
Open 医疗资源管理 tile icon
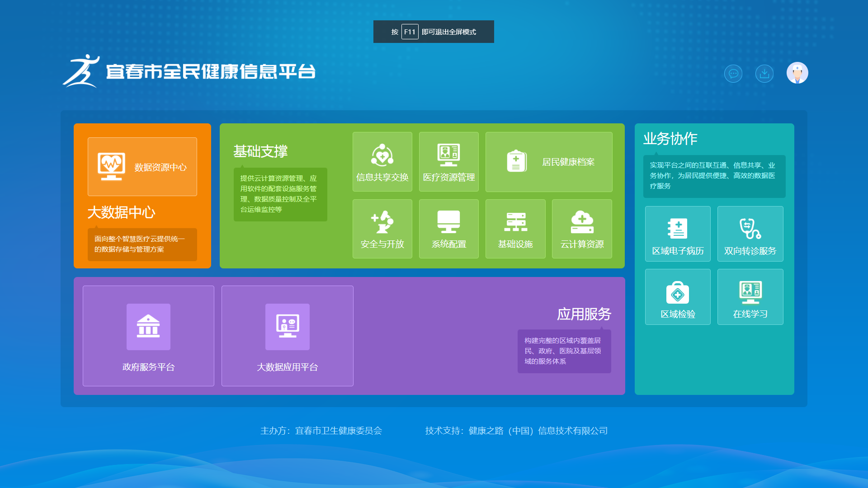click(x=449, y=155)
